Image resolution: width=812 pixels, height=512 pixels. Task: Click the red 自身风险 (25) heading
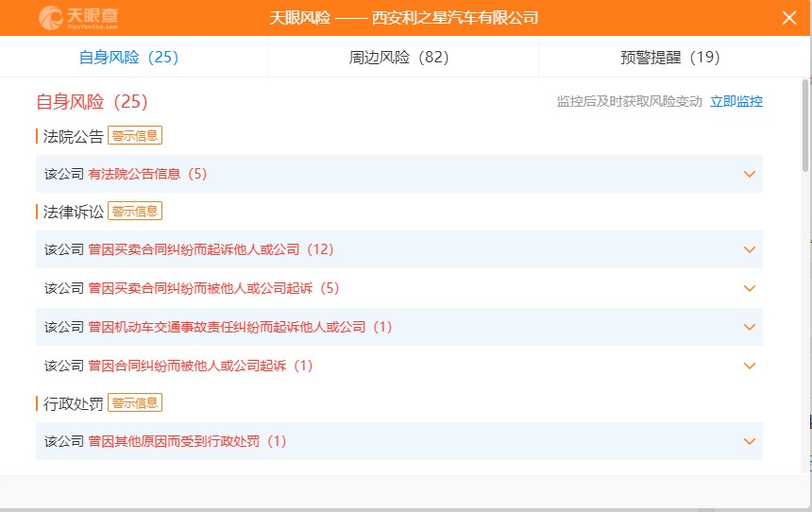[93, 102]
